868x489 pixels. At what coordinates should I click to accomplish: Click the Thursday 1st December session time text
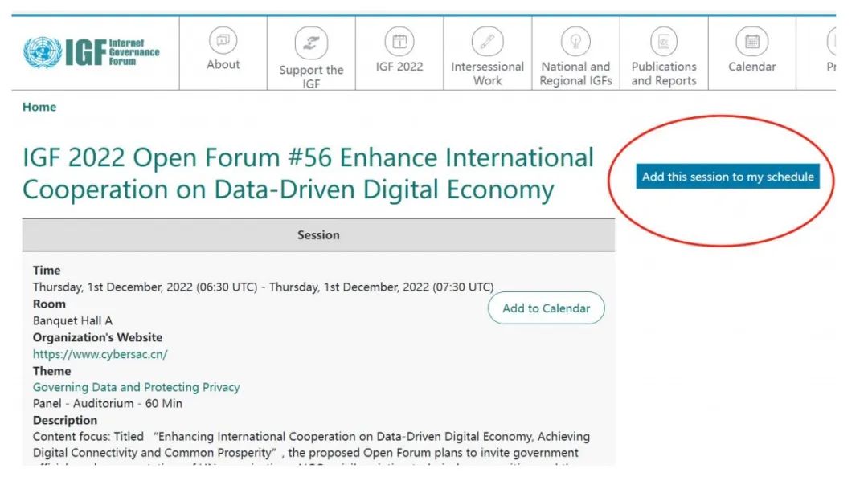pyautogui.click(x=263, y=287)
